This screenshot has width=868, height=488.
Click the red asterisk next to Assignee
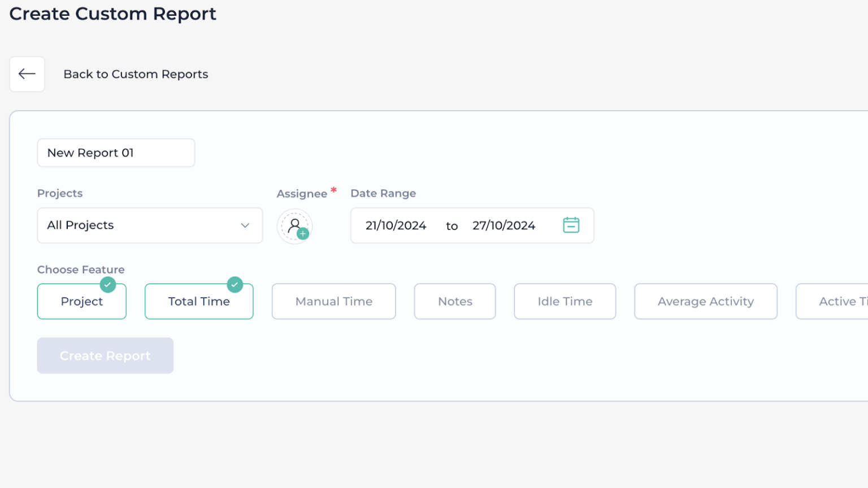coord(333,190)
